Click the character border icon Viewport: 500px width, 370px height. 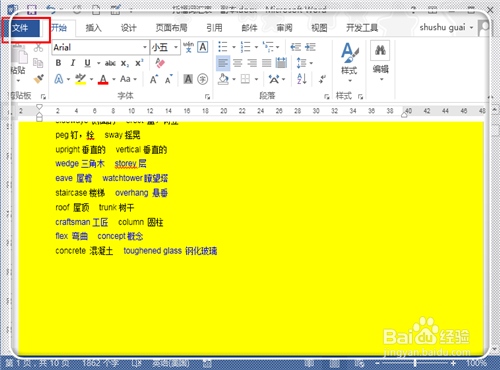(x=203, y=47)
